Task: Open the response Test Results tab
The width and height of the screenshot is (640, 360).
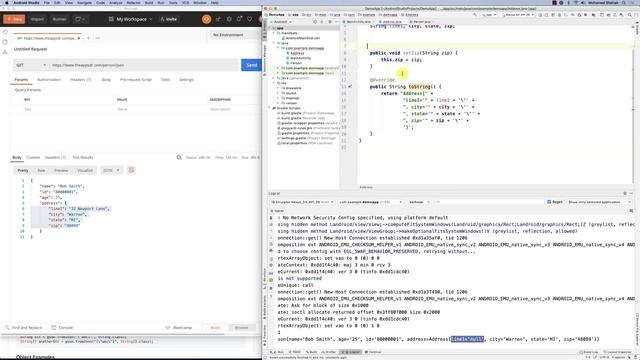Action: pos(82,158)
